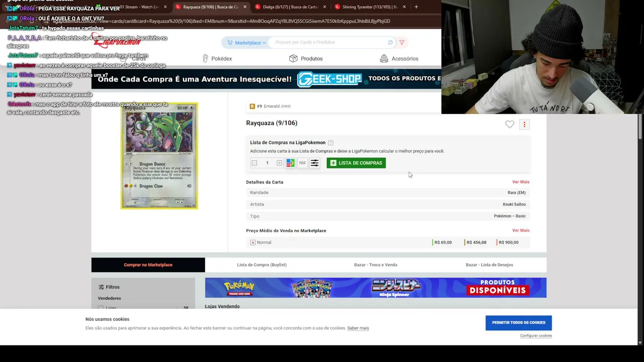This screenshot has width=644, height=362.
Task: Click the average price R$ 456,08
Action: [476, 242]
